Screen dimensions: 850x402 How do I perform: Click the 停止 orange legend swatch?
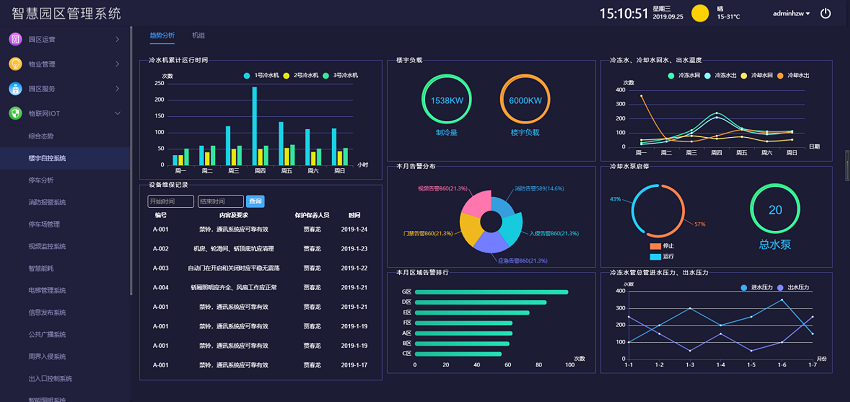[x=655, y=246]
